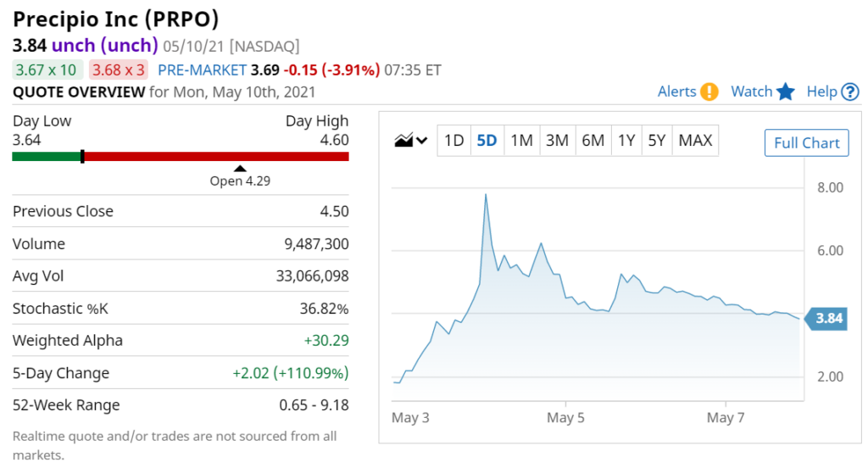Show the 5Y chart range
The image size is (868, 468).
(x=657, y=141)
